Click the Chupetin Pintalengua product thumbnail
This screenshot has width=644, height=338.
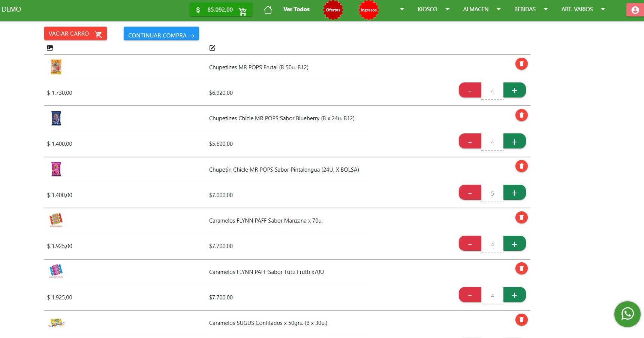[56, 169]
